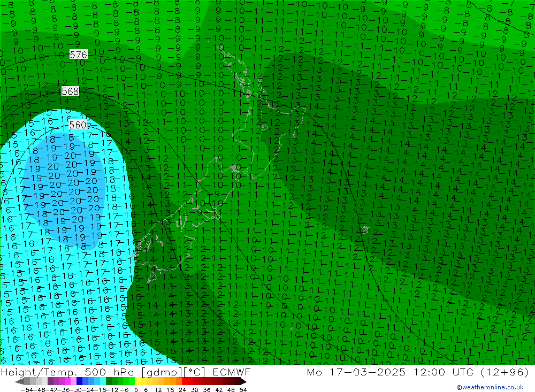Click the 560 height contour label

[x=78, y=125]
